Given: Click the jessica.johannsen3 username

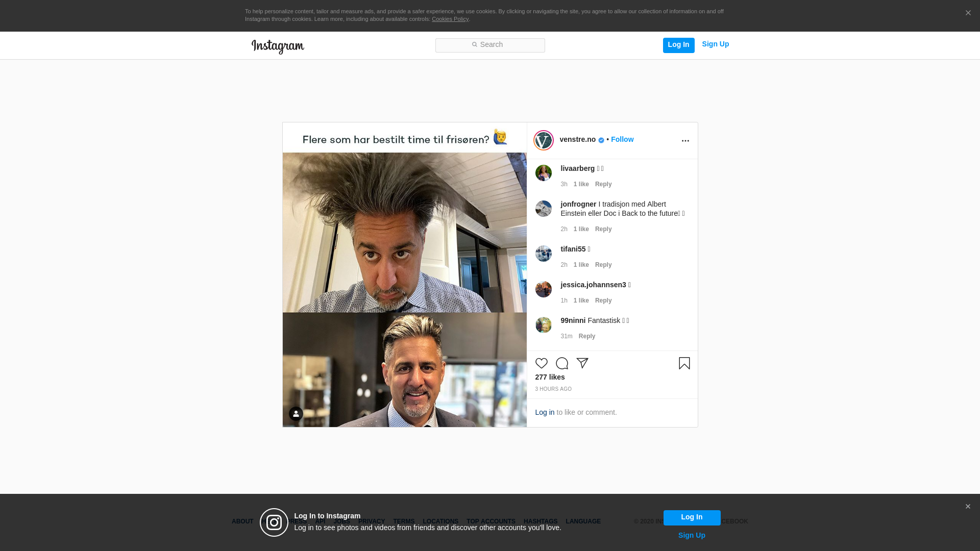Looking at the screenshot, I should [x=593, y=285].
